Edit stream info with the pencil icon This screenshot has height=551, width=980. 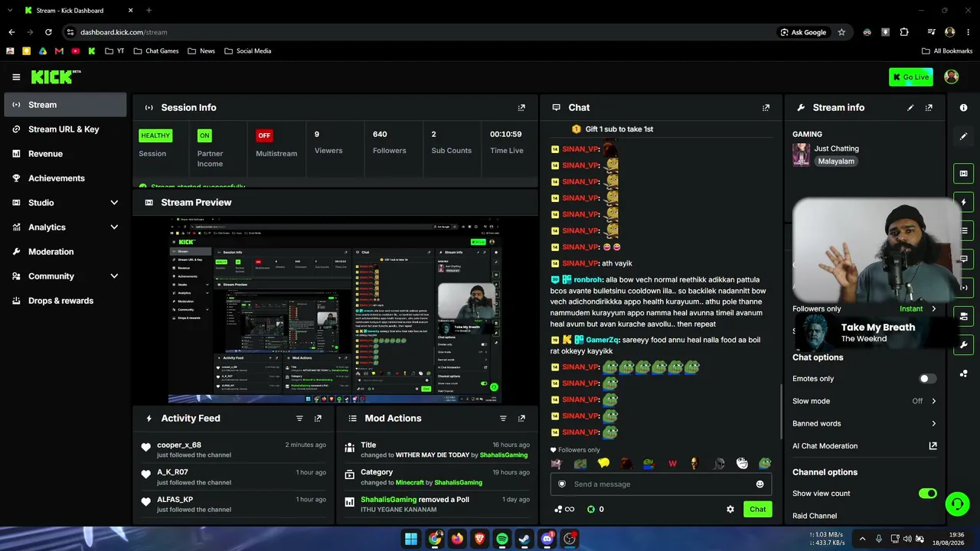(910, 108)
